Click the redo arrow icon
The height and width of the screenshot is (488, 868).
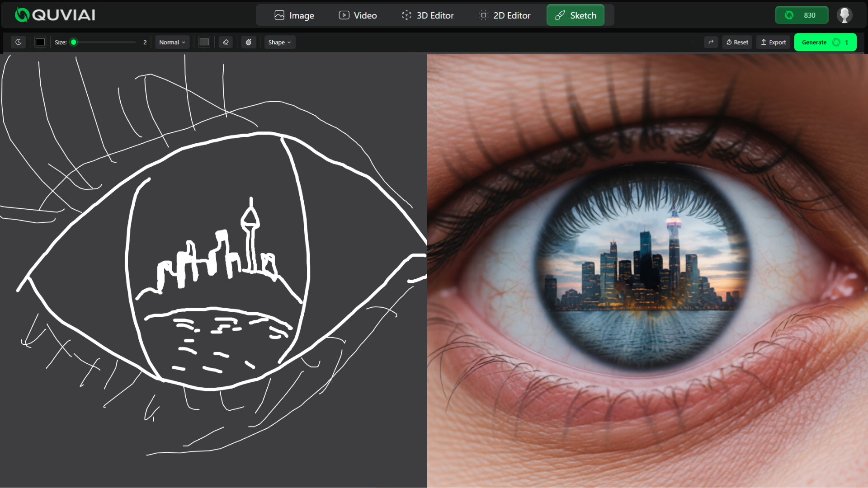711,42
